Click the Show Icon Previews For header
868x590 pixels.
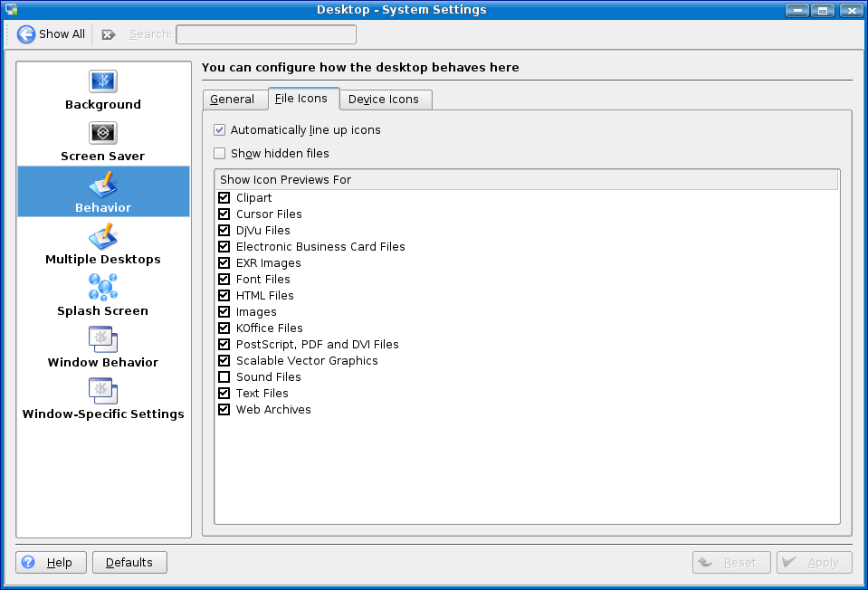coord(526,180)
